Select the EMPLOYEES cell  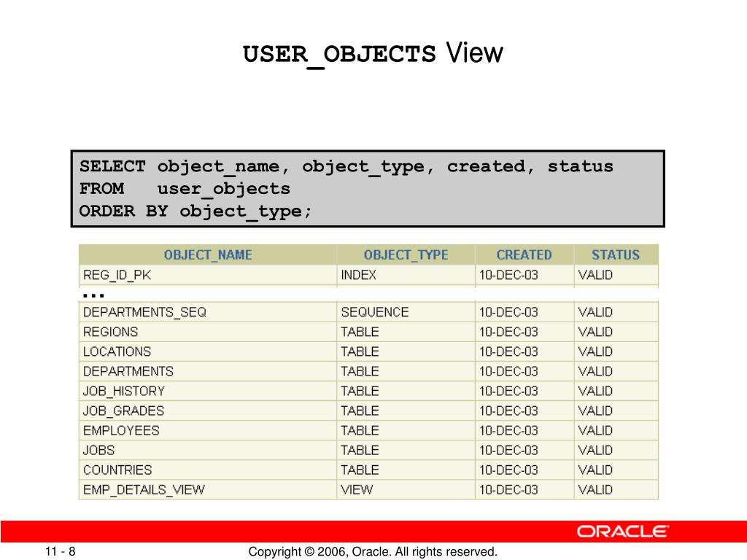208,430
